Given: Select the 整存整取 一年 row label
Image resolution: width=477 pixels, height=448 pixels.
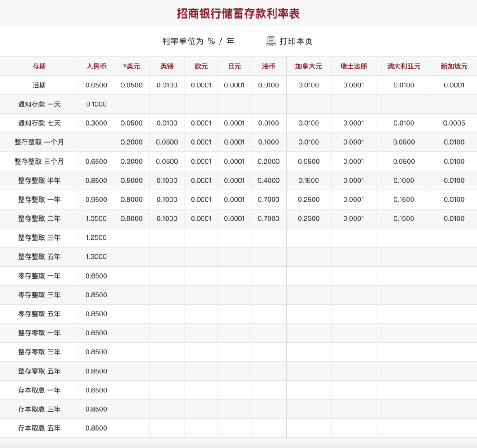Looking at the screenshot, I should (x=39, y=200).
